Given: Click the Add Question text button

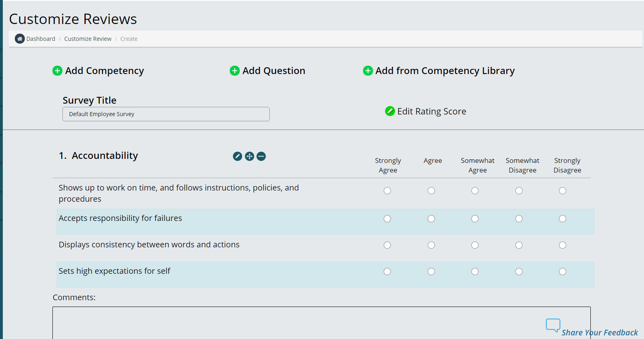Looking at the screenshot, I should 274,71.
